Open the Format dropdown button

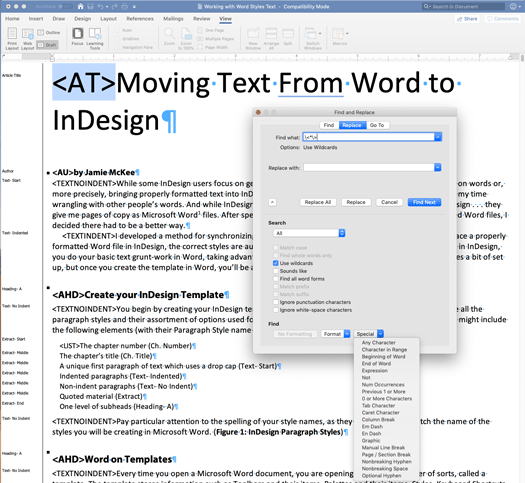click(x=335, y=334)
